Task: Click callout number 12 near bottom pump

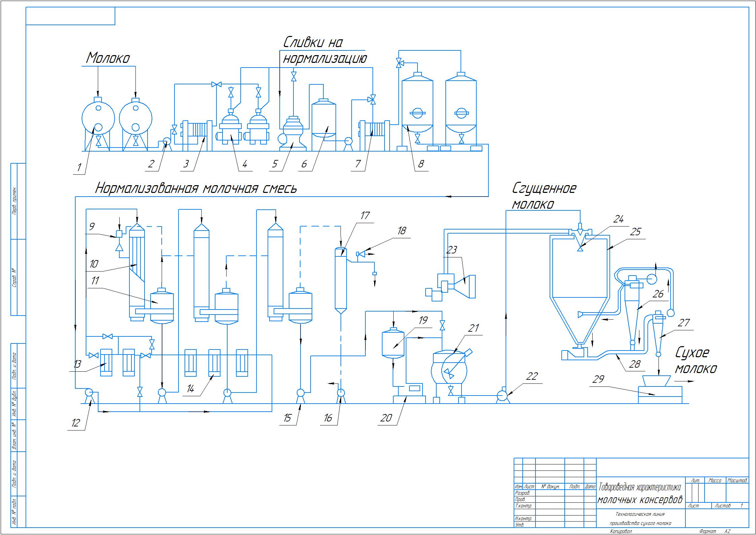Action: tap(75, 423)
